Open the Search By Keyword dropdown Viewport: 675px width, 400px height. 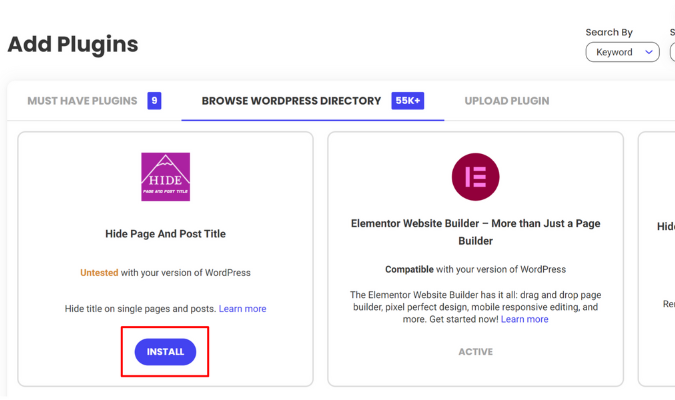coord(622,52)
